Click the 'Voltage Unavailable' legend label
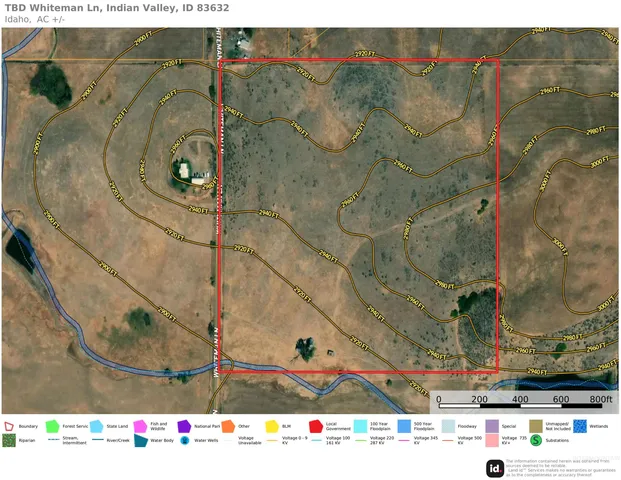 250,440
